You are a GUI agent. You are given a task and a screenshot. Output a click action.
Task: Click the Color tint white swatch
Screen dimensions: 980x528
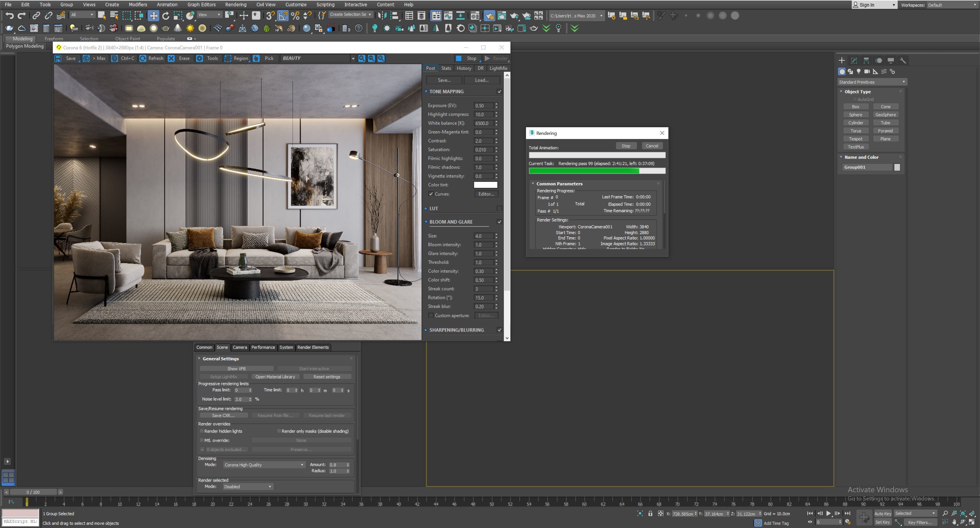pos(485,185)
